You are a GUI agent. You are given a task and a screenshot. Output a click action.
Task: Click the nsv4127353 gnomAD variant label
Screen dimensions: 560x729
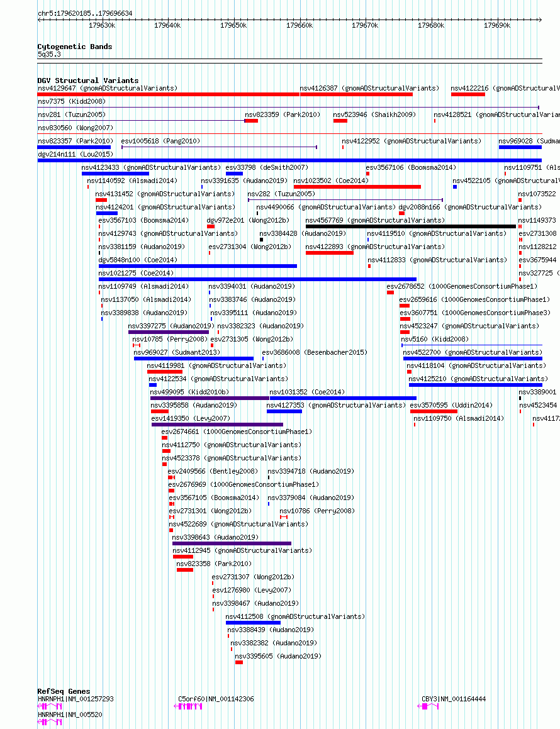click(336, 406)
